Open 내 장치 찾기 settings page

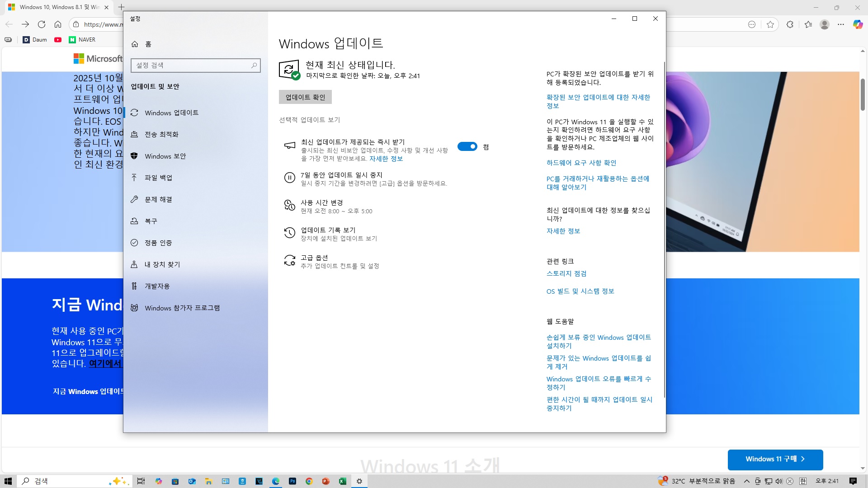tap(196, 264)
